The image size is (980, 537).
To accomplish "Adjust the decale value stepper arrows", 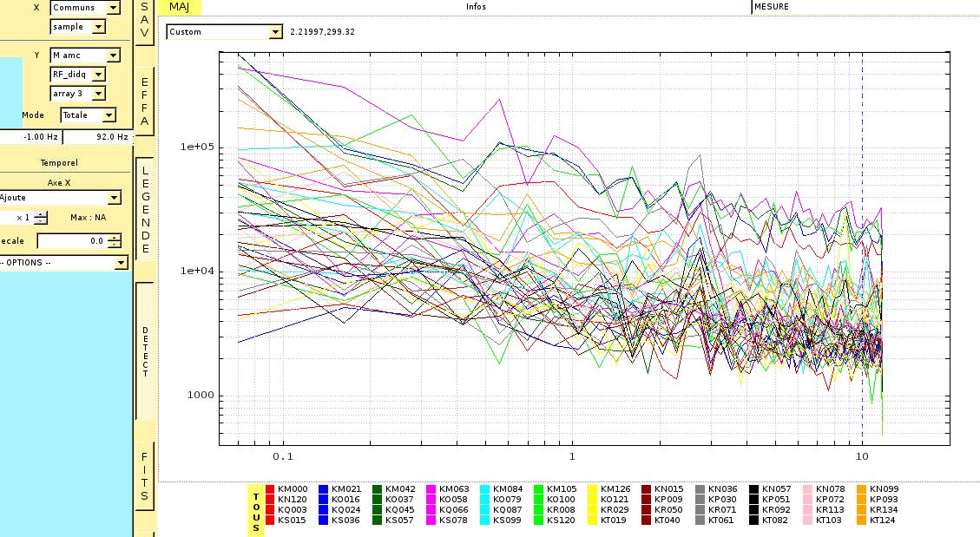I will (115, 241).
